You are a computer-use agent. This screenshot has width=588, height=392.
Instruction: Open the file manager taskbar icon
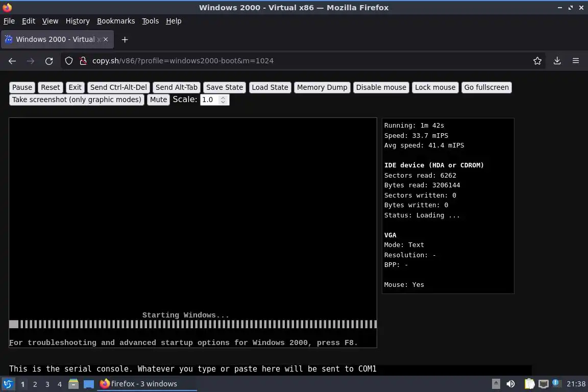pos(73,384)
